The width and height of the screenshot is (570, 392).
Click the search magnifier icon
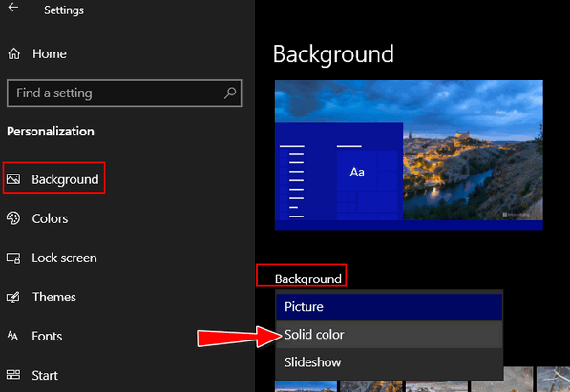(230, 93)
